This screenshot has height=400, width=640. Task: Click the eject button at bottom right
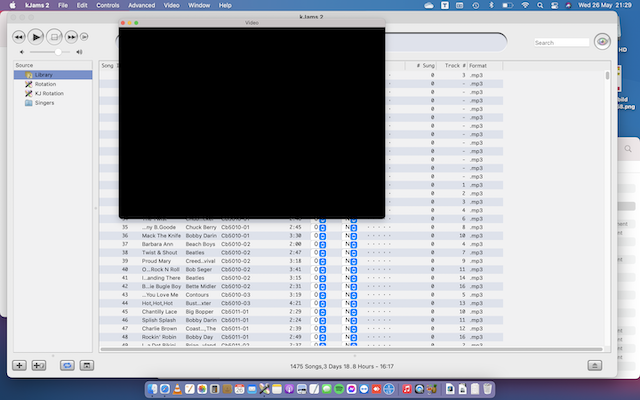(x=595, y=366)
